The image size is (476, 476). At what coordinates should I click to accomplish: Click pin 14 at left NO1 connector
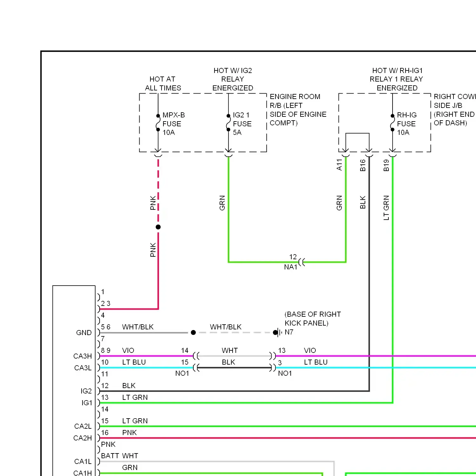tap(185, 350)
